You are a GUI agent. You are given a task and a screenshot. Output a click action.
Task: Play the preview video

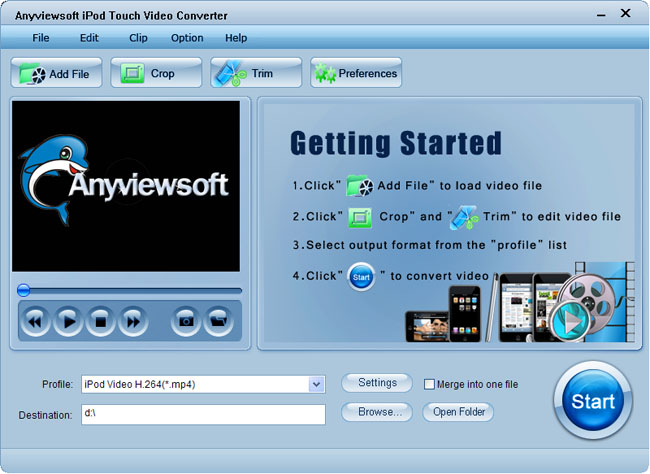[68, 321]
